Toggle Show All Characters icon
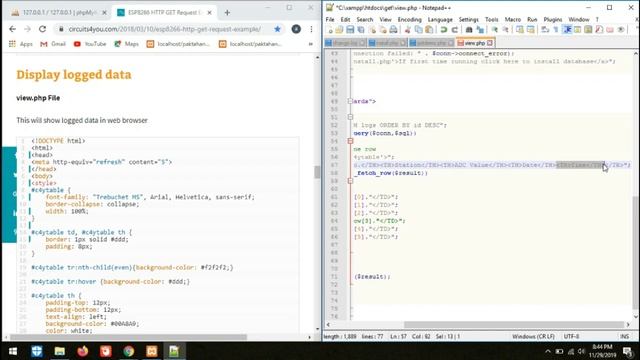 point(556,29)
